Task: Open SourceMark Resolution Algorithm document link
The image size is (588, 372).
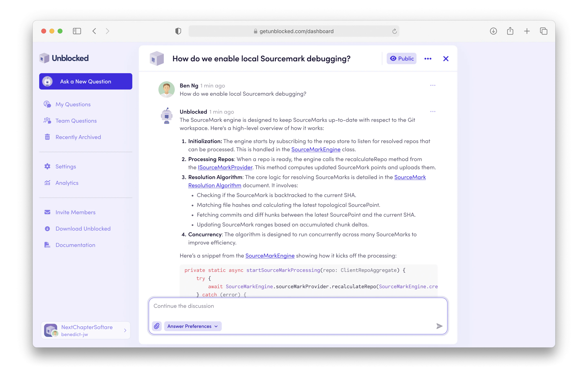Action: (x=215, y=185)
